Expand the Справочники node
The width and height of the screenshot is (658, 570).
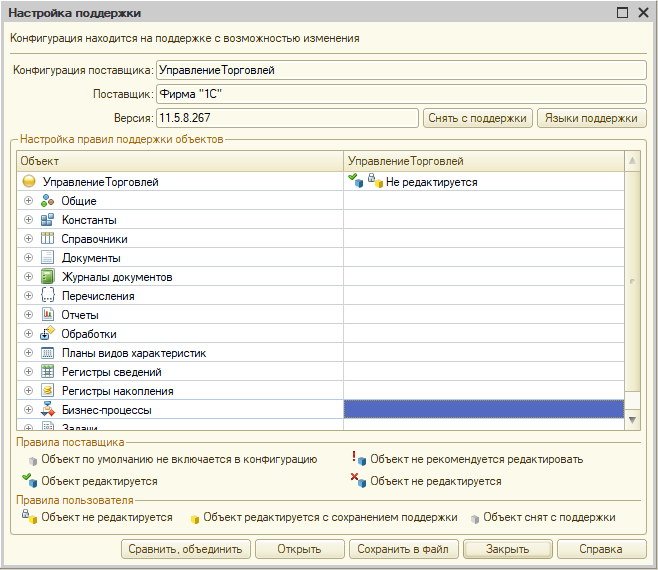[29, 238]
